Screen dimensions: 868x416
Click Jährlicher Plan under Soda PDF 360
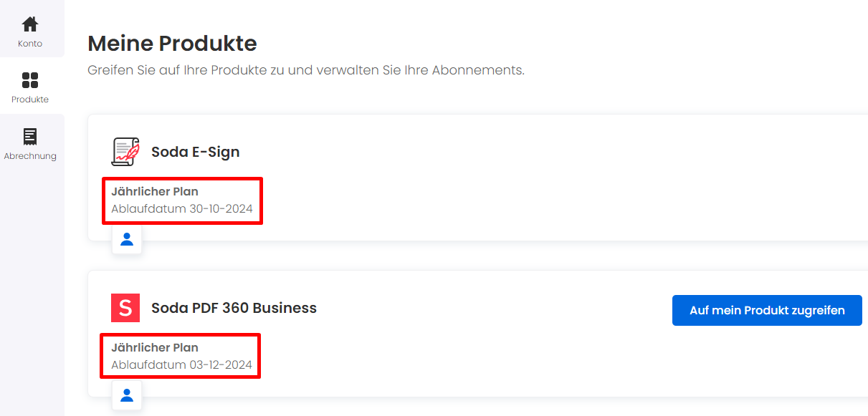pos(155,347)
